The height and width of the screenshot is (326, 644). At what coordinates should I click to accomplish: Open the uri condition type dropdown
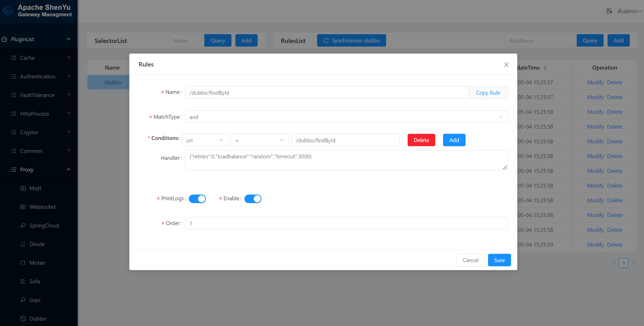click(x=205, y=140)
